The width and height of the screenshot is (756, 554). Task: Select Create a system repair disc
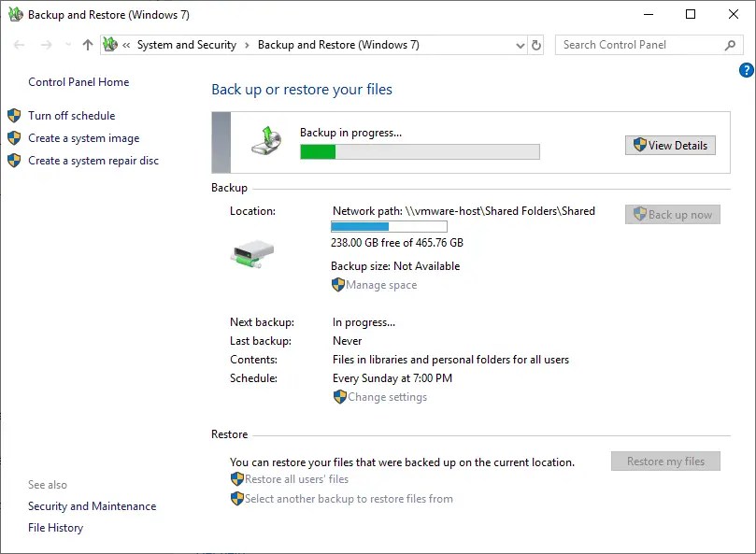coord(88,160)
